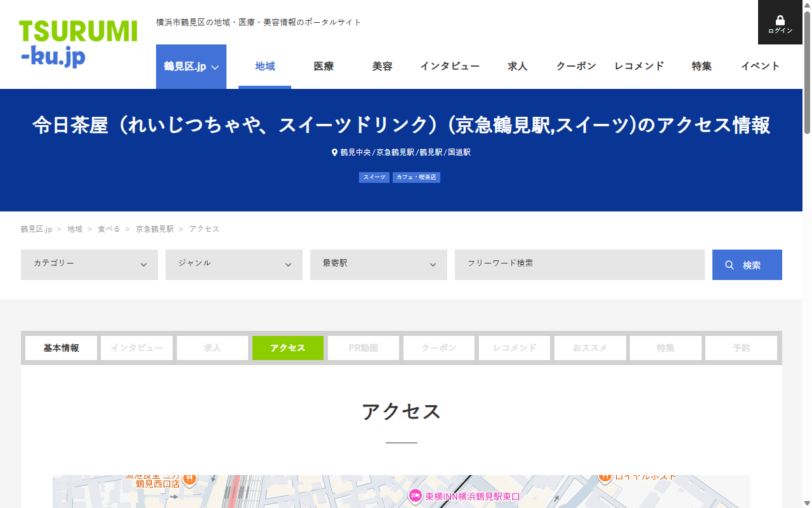Click the カフェ・喫茶店 tag
The width and height of the screenshot is (812, 508).
tap(416, 177)
